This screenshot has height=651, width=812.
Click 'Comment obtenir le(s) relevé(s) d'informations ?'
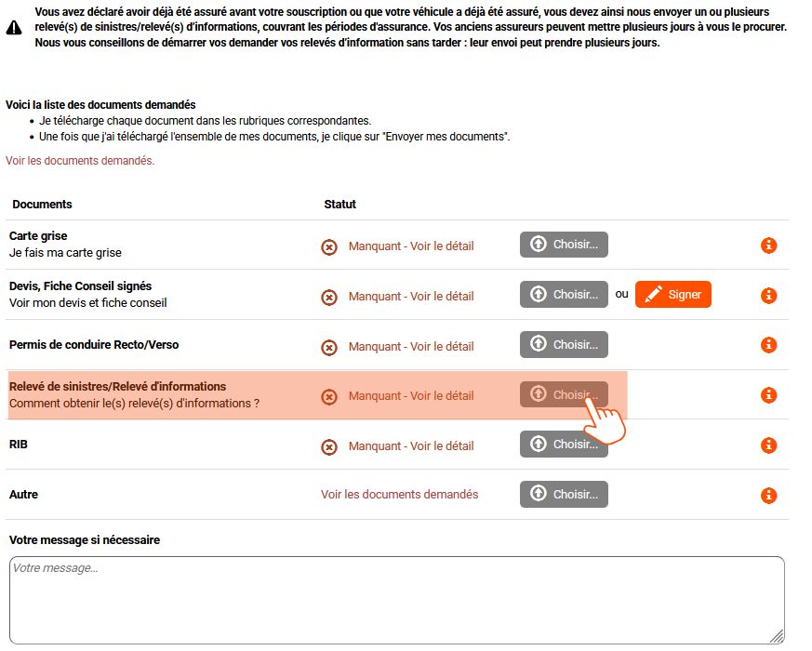134,404
